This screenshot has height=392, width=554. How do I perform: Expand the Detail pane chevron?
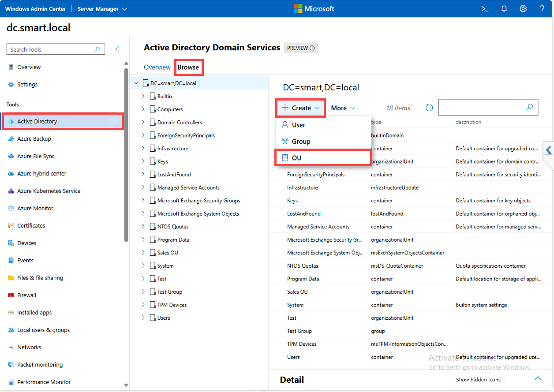click(538, 378)
